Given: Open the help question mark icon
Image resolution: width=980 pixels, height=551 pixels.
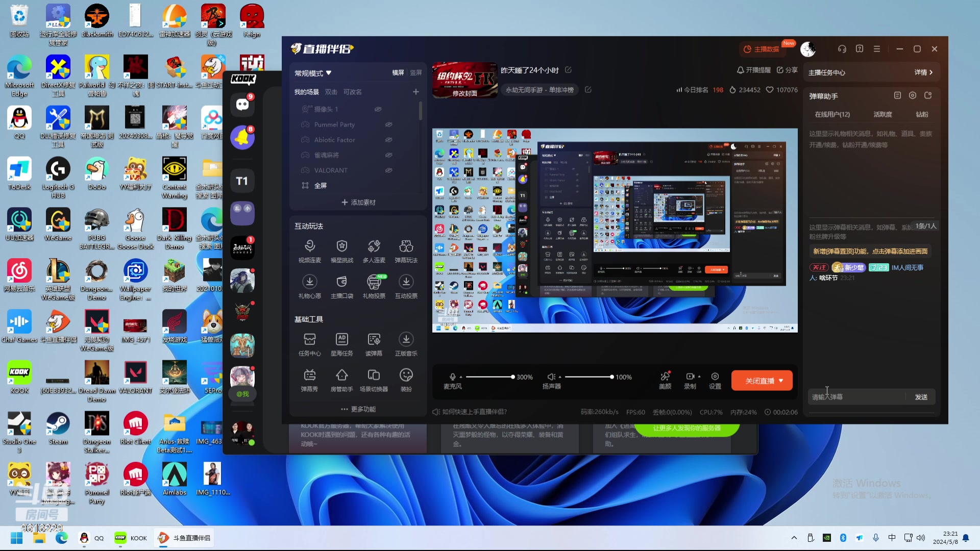Looking at the screenshot, I should point(860,49).
